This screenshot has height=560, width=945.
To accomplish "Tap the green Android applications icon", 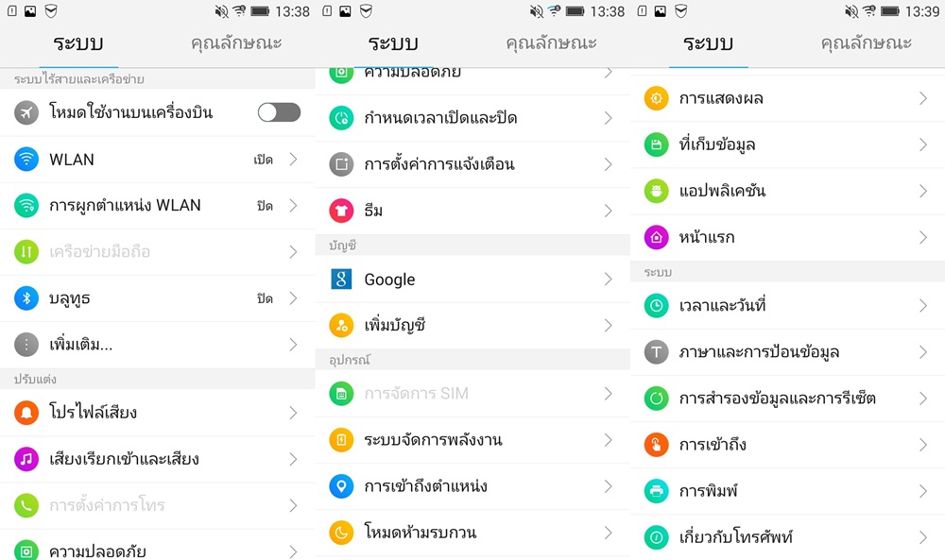I will pos(656,191).
